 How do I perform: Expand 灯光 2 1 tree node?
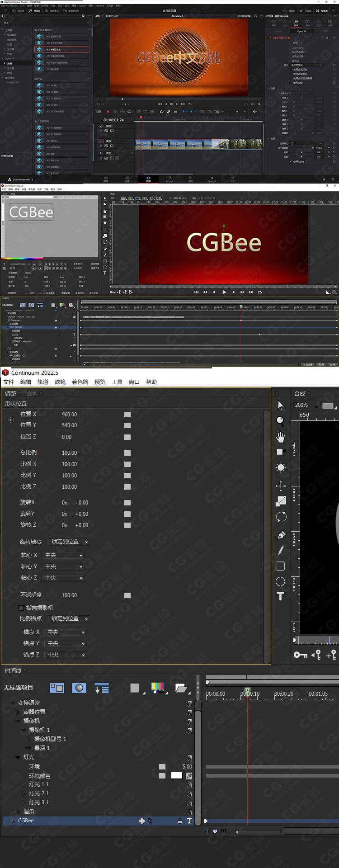tap(24, 793)
